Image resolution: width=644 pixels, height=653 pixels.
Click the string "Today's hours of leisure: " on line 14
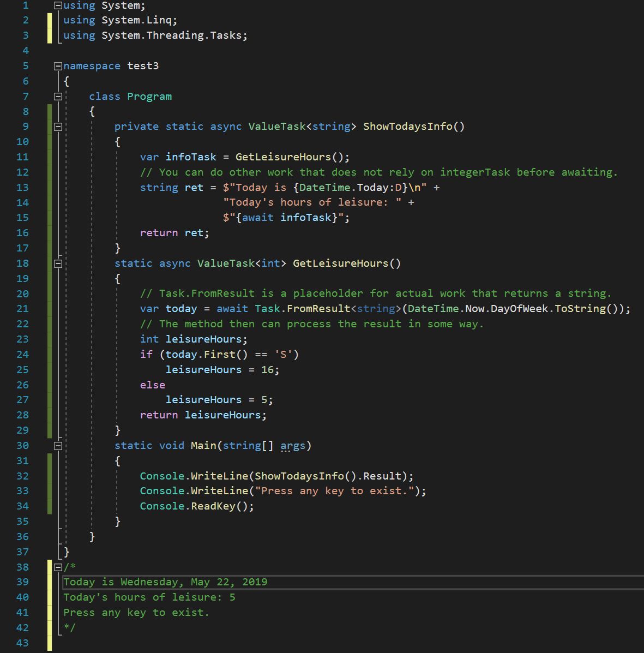(312, 202)
